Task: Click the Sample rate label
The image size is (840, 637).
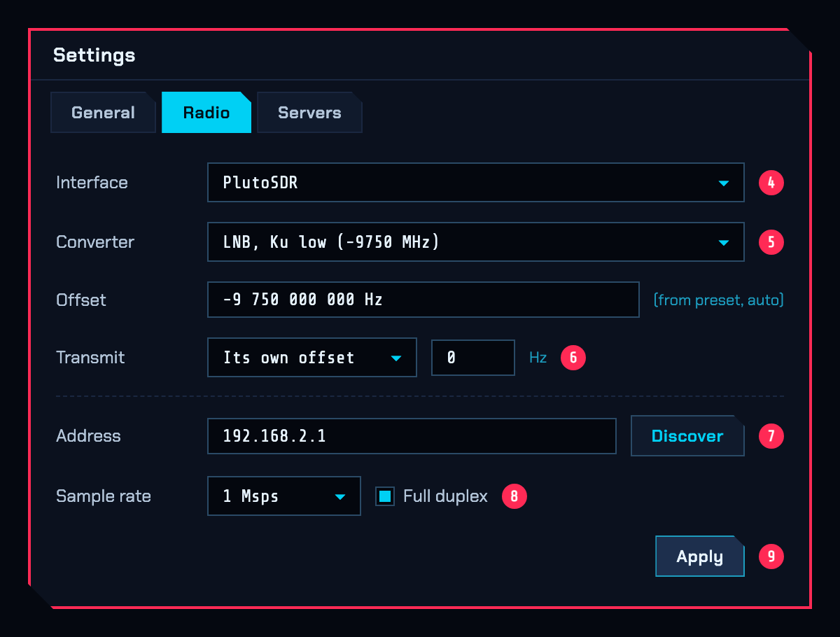Action: [x=104, y=496]
